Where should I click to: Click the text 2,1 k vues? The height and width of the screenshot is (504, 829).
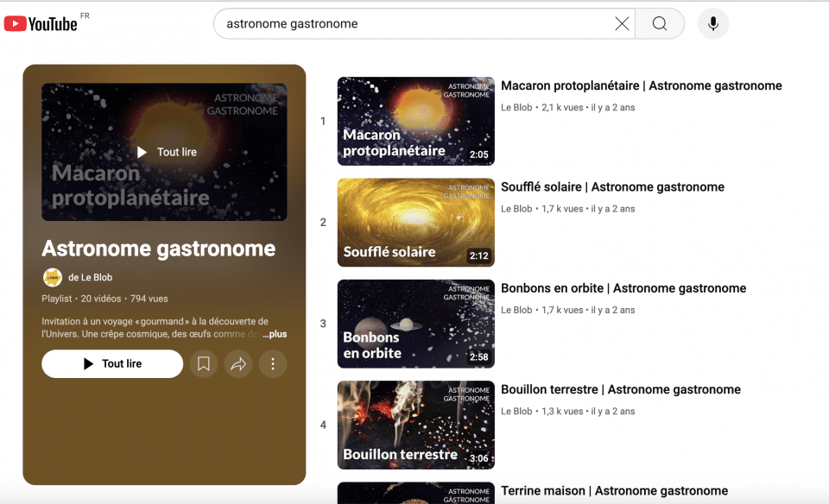tap(562, 107)
